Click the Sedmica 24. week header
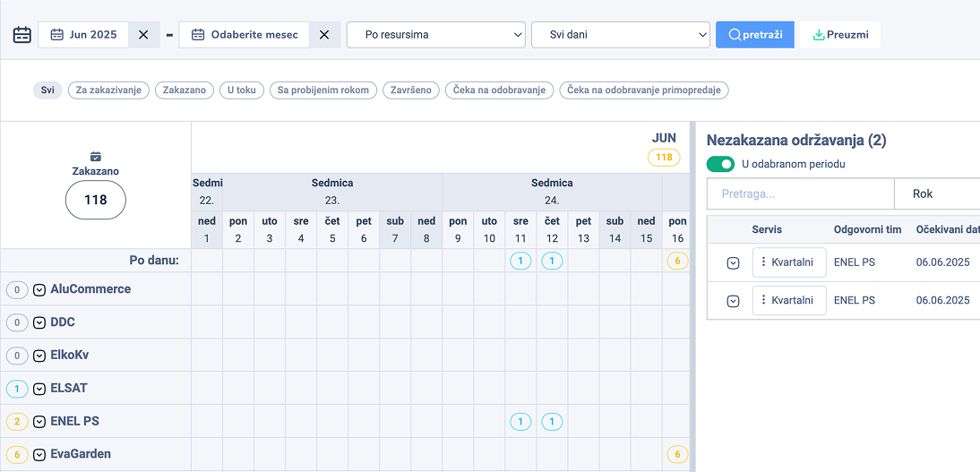This screenshot has height=472, width=980. (552, 192)
